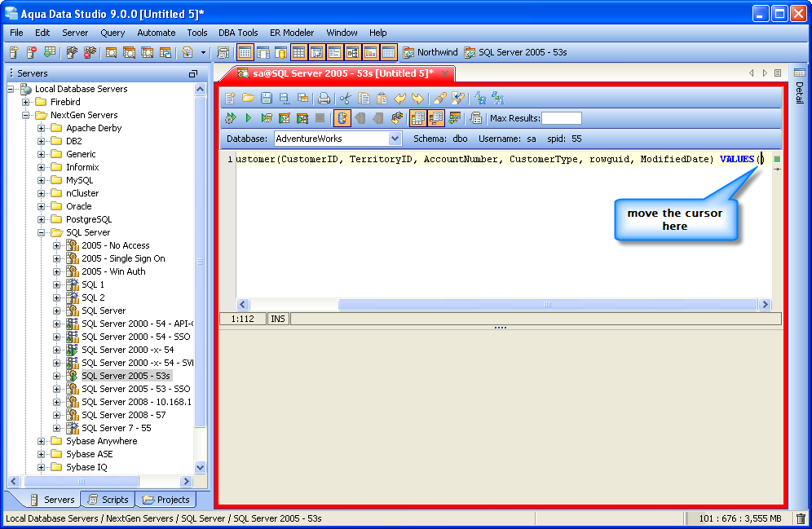Open the Query menu
The image size is (812, 529).
coord(113,33)
